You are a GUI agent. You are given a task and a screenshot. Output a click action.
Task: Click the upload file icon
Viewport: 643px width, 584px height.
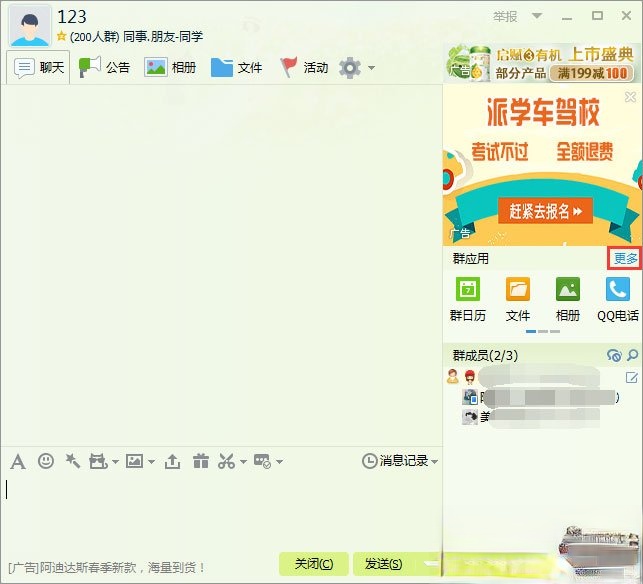click(x=172, y=461)
